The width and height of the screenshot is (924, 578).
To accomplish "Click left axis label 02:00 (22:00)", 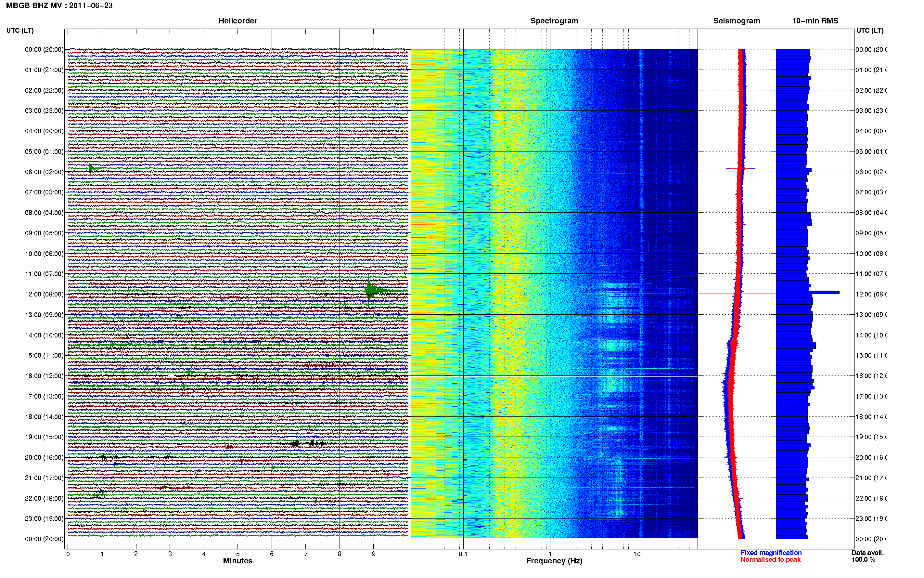I will point(44,90).
